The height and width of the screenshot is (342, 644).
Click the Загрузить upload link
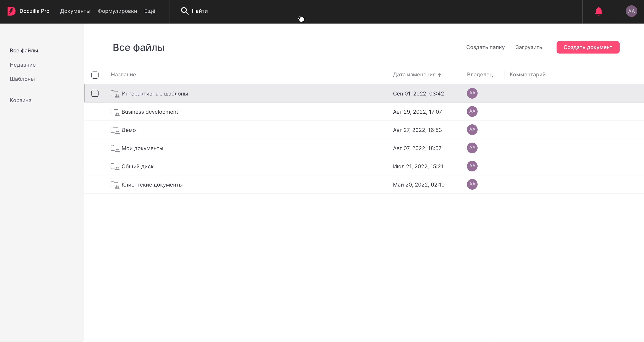(x=529, y=47)
